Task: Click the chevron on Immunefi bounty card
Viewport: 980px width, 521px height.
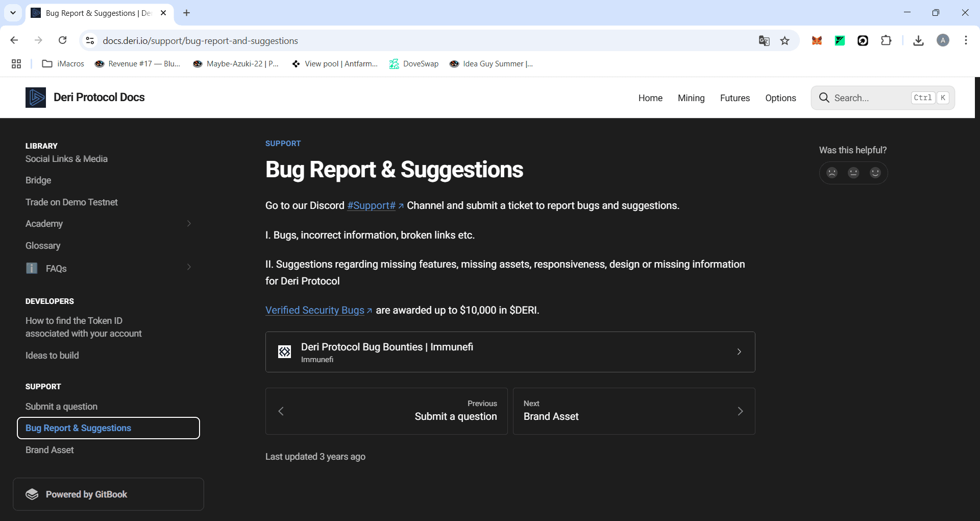Action: click(x=739, y=351)
